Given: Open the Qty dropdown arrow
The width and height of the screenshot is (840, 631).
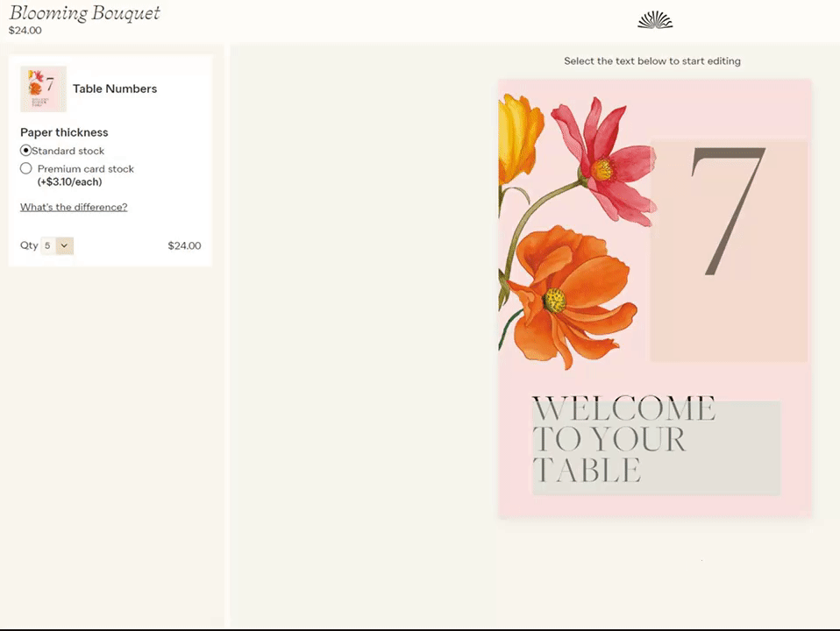Looking at the screenshot, I should click(x=64, y=245).
